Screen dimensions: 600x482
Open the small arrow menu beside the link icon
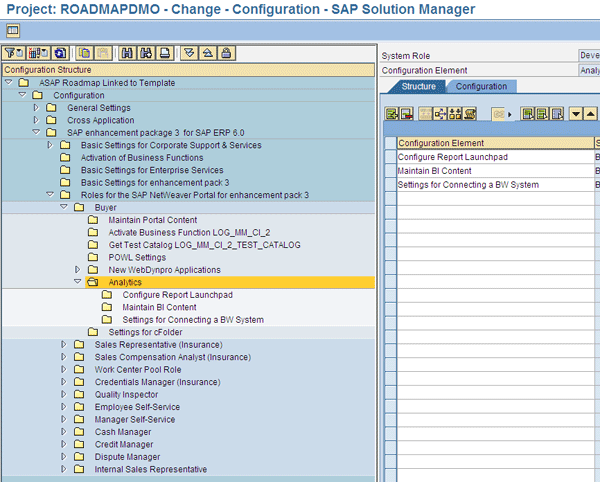510,114
